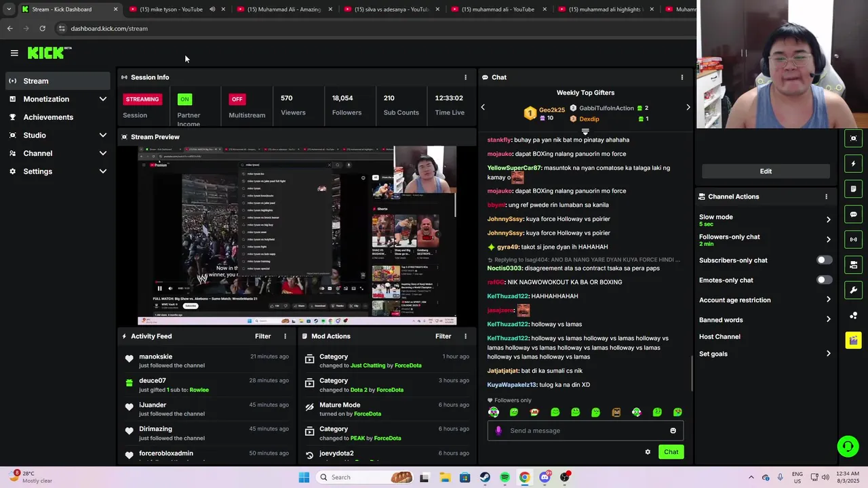868x488 pixels.
Task: Open Mod Actions three-dot menu
Action: click(x=465, y=336)
